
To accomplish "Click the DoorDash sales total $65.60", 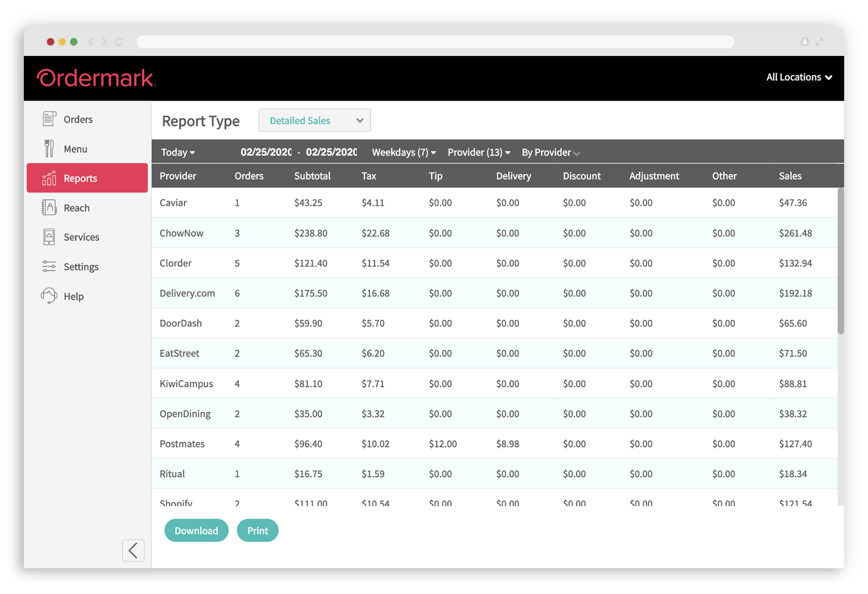I will click(793, 324).
